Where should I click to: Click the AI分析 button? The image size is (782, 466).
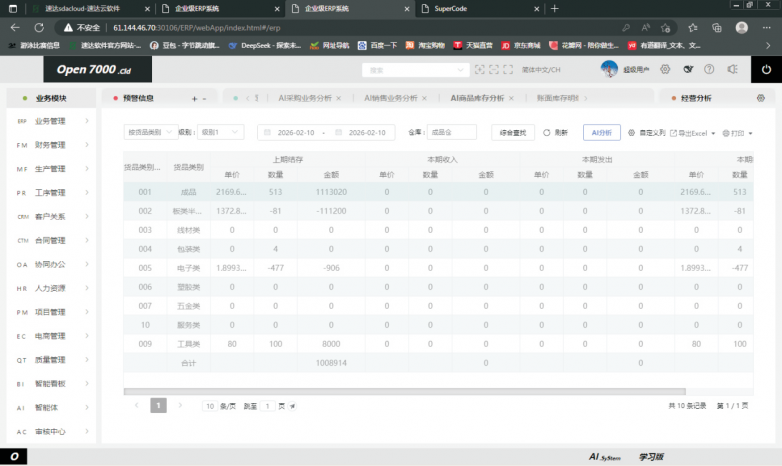coord(601,132)
